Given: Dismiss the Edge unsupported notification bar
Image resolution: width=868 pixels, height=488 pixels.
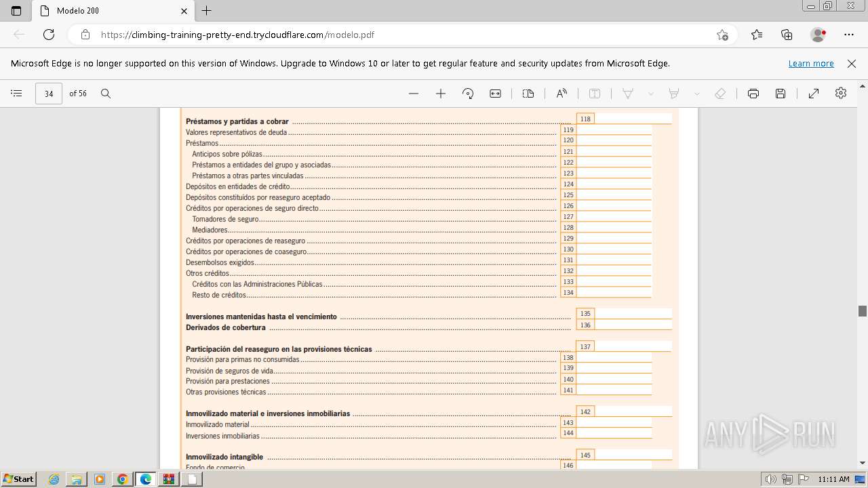Looking at the screenshot, I should (x=852, y=63).
